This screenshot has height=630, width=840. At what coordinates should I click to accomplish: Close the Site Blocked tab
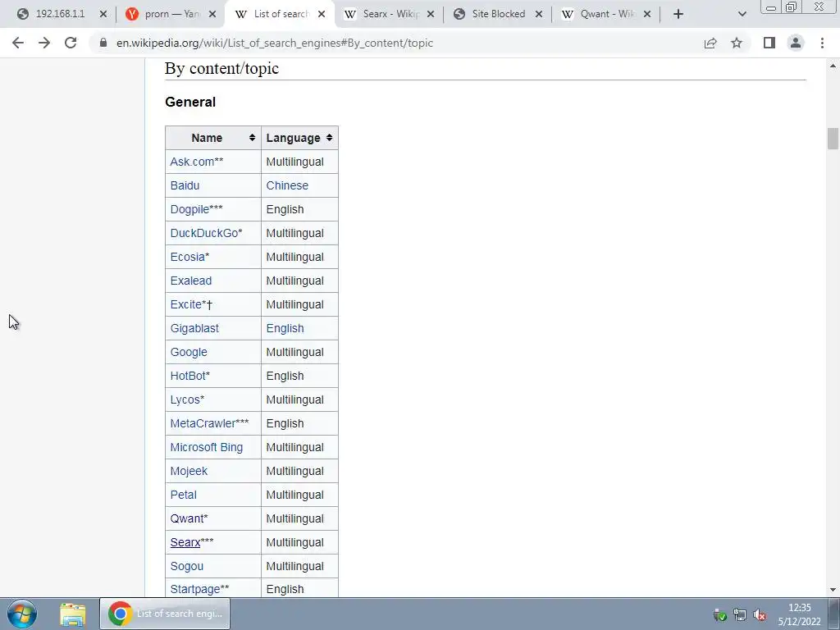tap(539, 14)
